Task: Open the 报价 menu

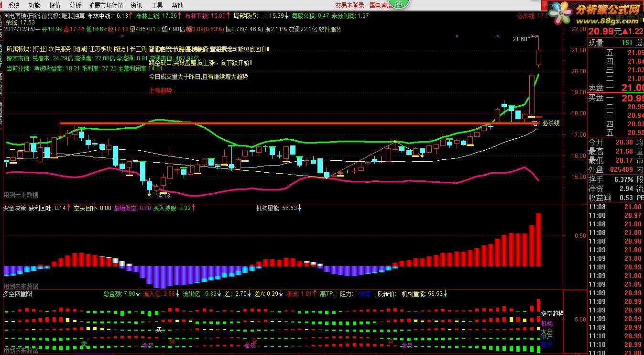Action: pyautogui.click(x=55, y=5)
